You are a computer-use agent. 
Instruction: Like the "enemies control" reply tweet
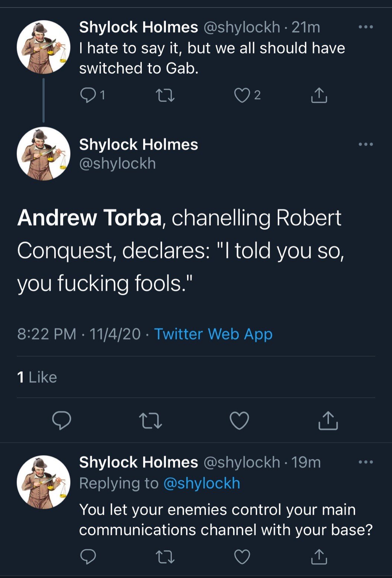tap(242, 557)
